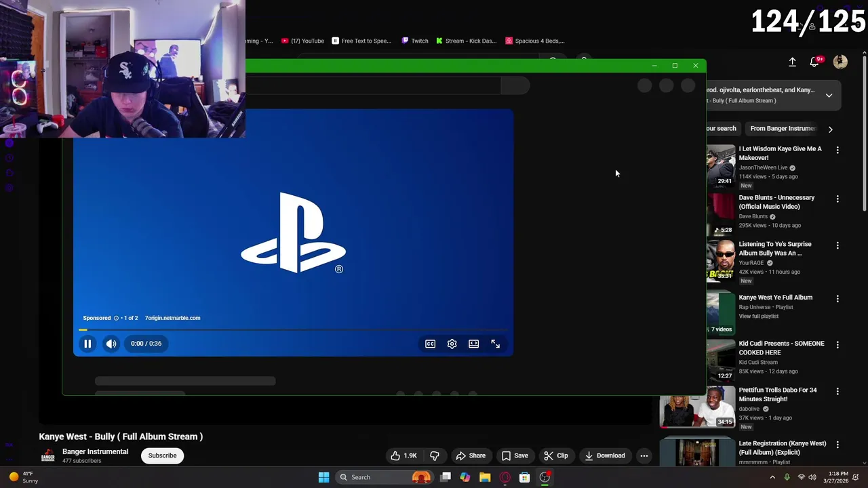Click the microphone tray icon
This screenshot has height=488, width=868.
coord(787,477)
